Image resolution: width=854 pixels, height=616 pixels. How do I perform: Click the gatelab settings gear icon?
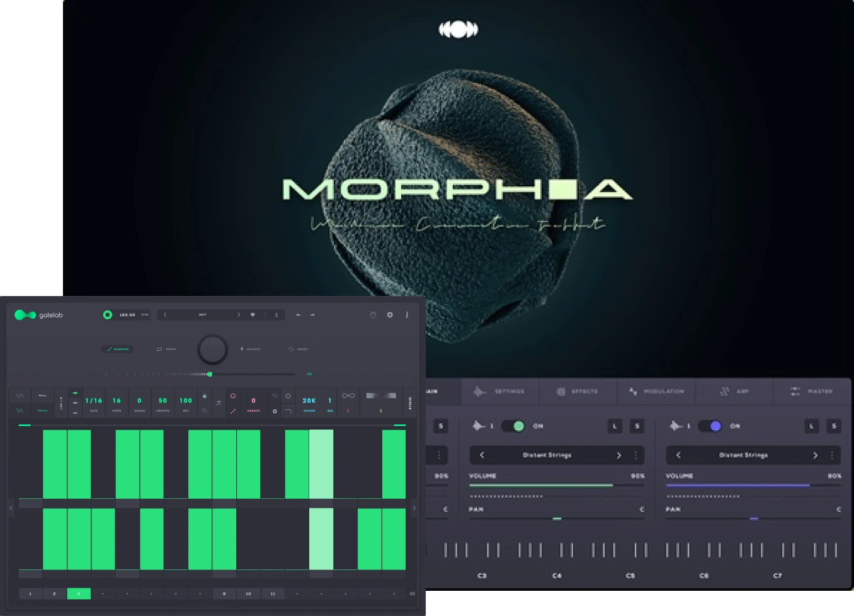390,315
